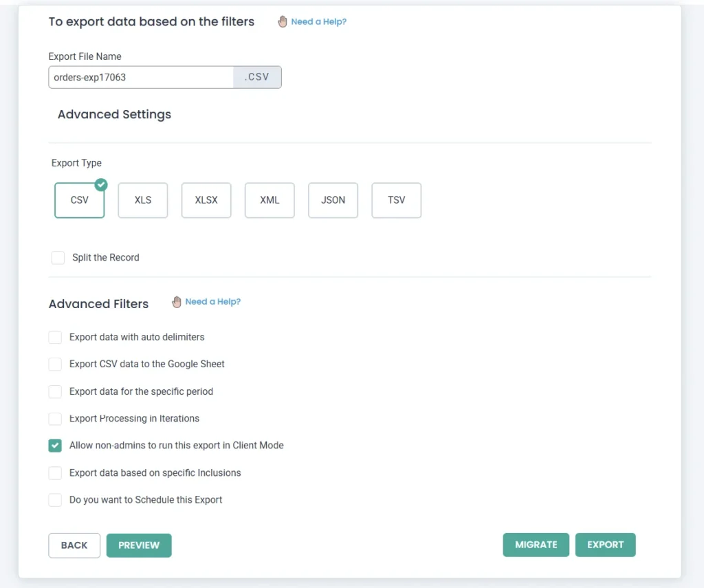Enable the Split the Record checkbox

pyautogui.click(x=58, y=258)
